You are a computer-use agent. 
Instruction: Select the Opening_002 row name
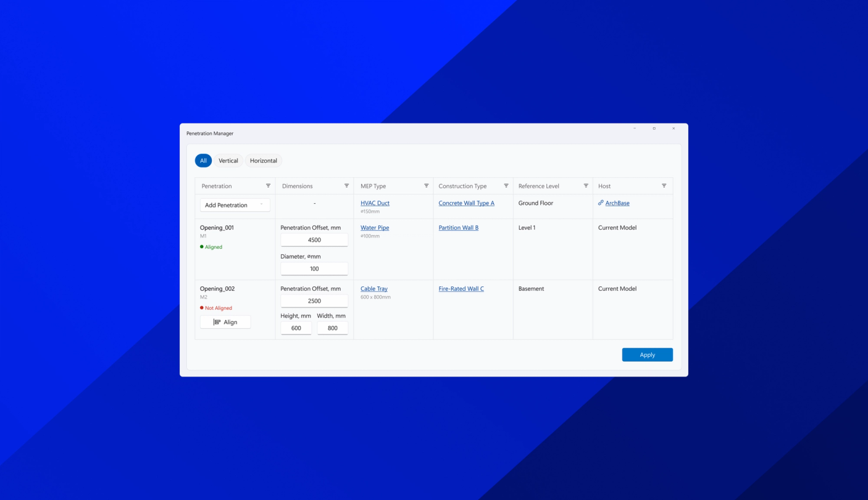tap(217, 289)
